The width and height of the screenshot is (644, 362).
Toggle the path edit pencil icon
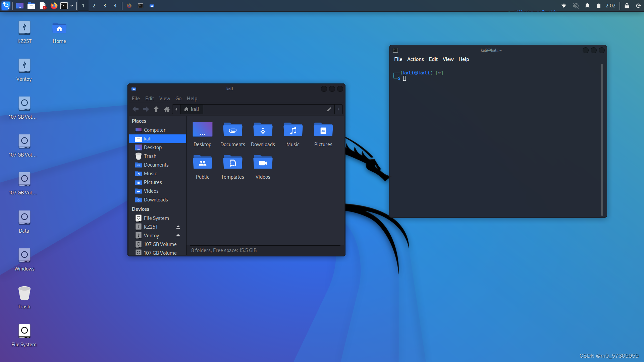(x=329, y=109)
